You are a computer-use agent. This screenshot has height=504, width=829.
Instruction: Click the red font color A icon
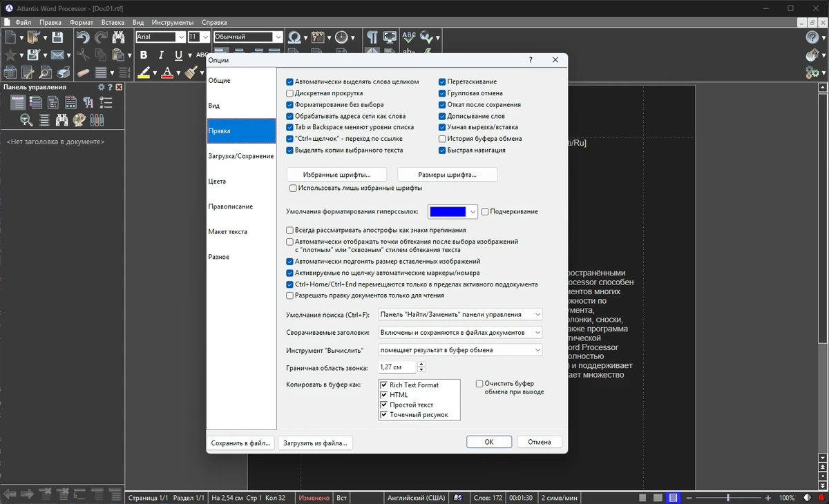tap(166, 72)
